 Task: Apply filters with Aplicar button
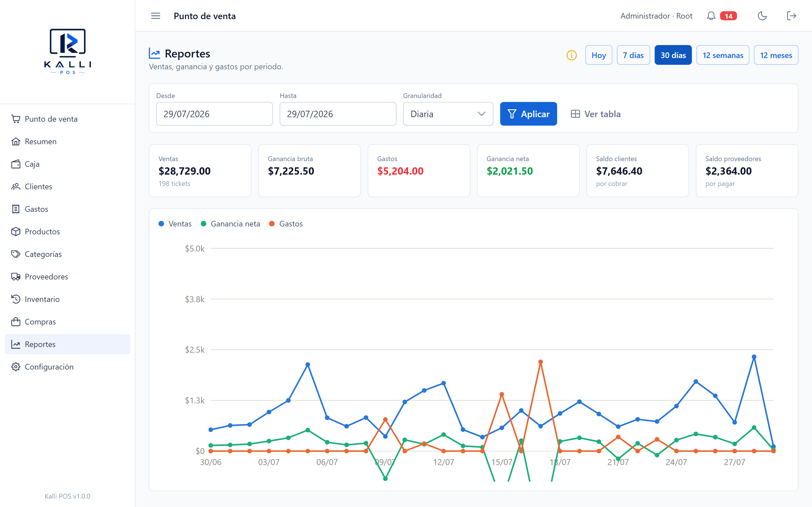[528, 114]
